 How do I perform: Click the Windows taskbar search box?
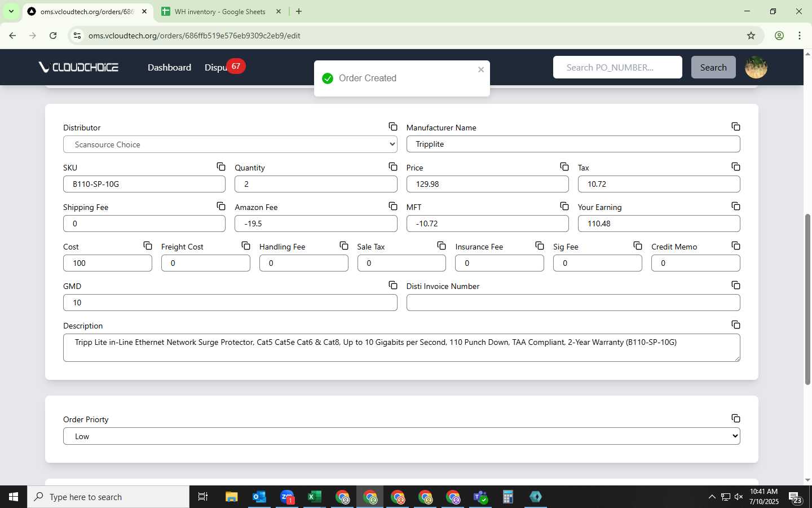tap(108, 497)
